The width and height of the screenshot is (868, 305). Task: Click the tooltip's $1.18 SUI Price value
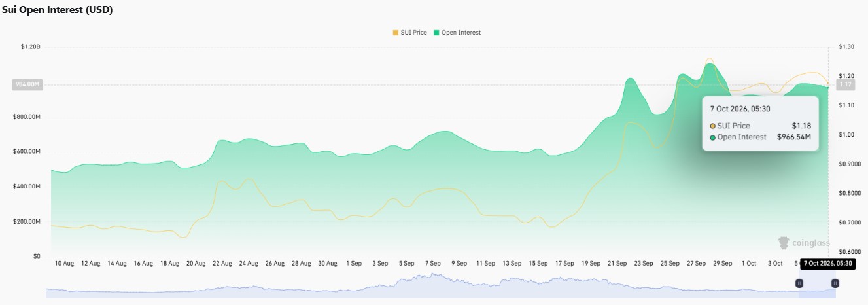click(801, 126)
